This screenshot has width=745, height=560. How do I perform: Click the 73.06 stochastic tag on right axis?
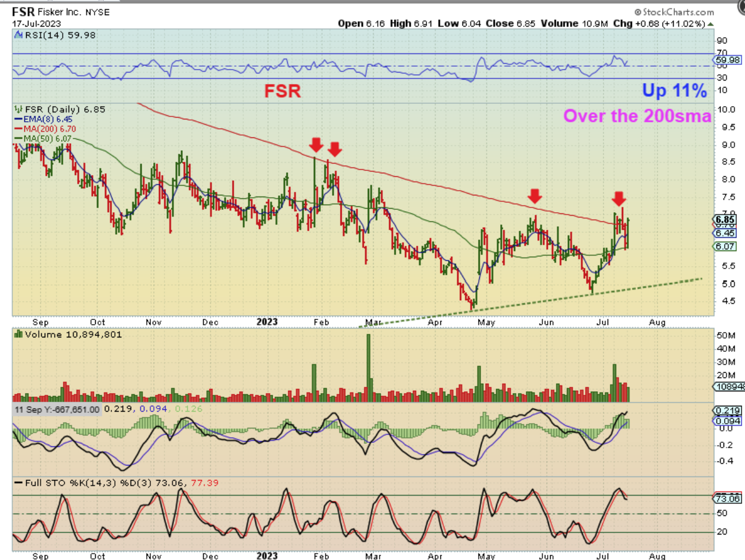pos(728,499)
